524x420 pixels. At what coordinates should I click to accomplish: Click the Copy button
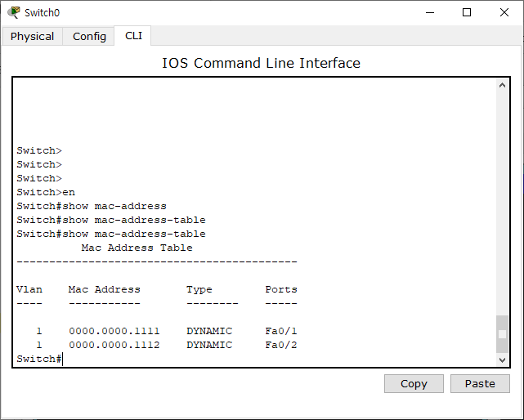414,383
